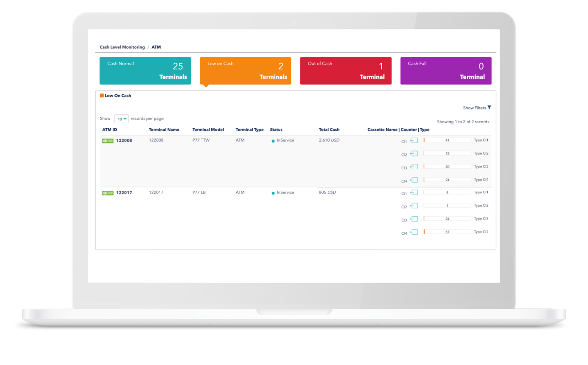This screenshot has height=365, width=588.
Task: Click the green NCR icon for ATM 122017
Action: tap(108, 193)
